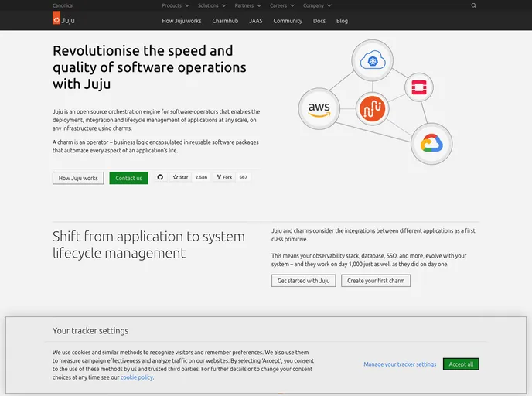Screen dimensions: 532x396
Task: Click the Google Cloud logo circle
Action: pyautogui.click(x=431, y=144)
